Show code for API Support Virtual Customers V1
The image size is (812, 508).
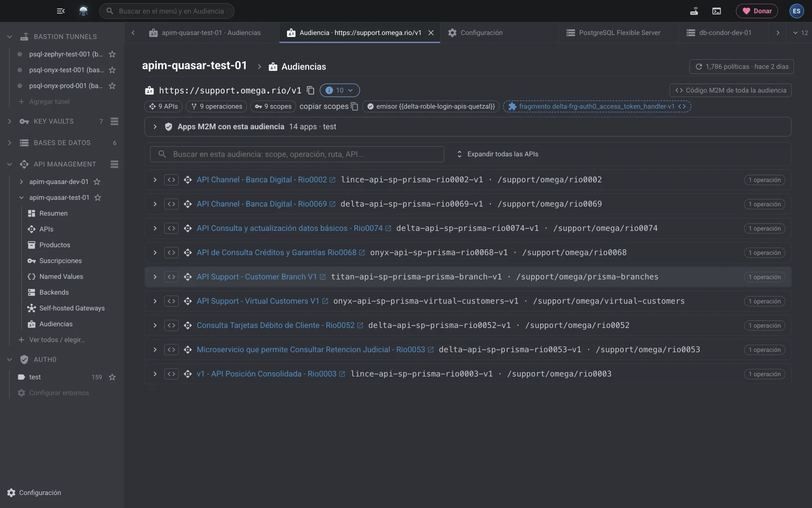click(171, 301)
